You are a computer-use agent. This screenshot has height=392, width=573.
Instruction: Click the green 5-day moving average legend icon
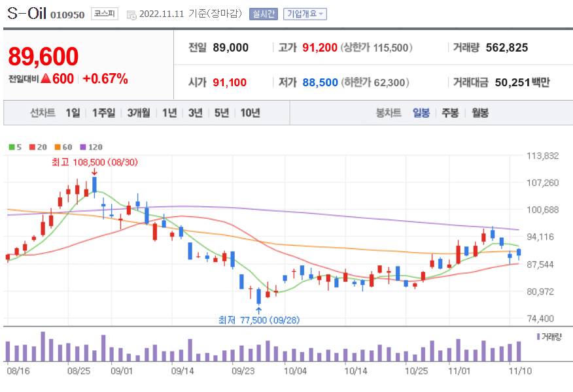(12, 148)
